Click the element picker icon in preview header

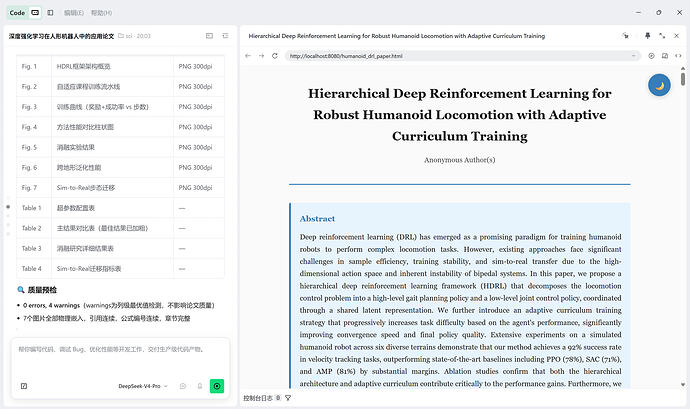coord(625,36)
